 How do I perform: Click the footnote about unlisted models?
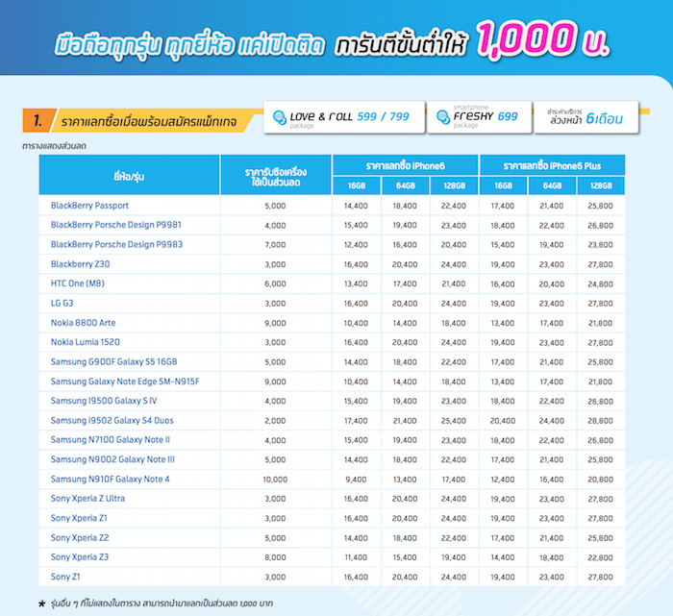(x=162, y=604)
